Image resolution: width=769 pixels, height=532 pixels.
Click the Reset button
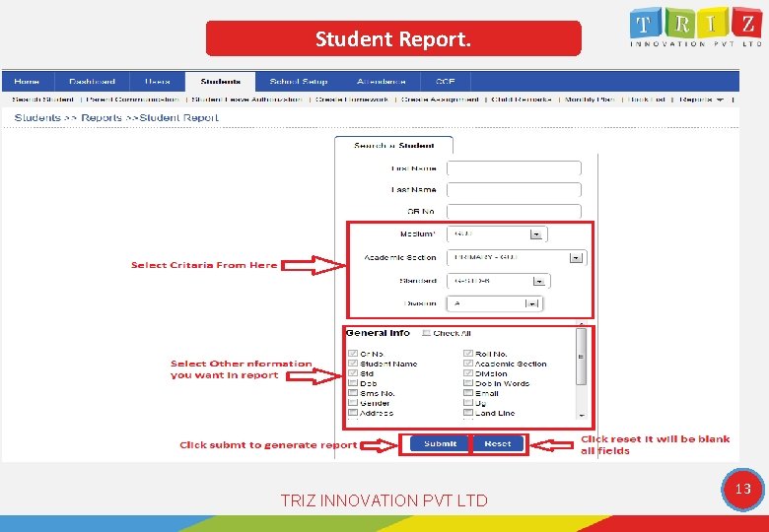[x=498, y=443]
